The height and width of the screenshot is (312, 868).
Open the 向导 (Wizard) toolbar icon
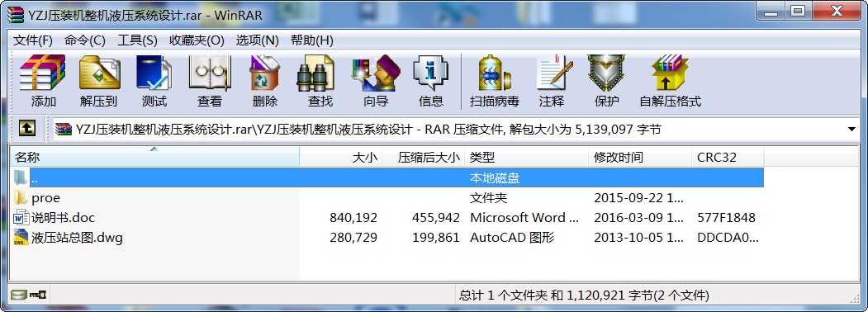click(376, 73)
